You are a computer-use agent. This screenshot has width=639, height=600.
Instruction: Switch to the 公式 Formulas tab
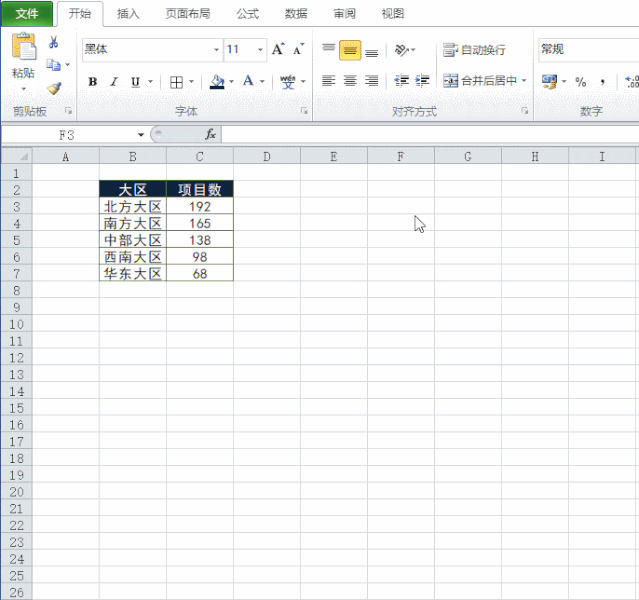[247, 14]
